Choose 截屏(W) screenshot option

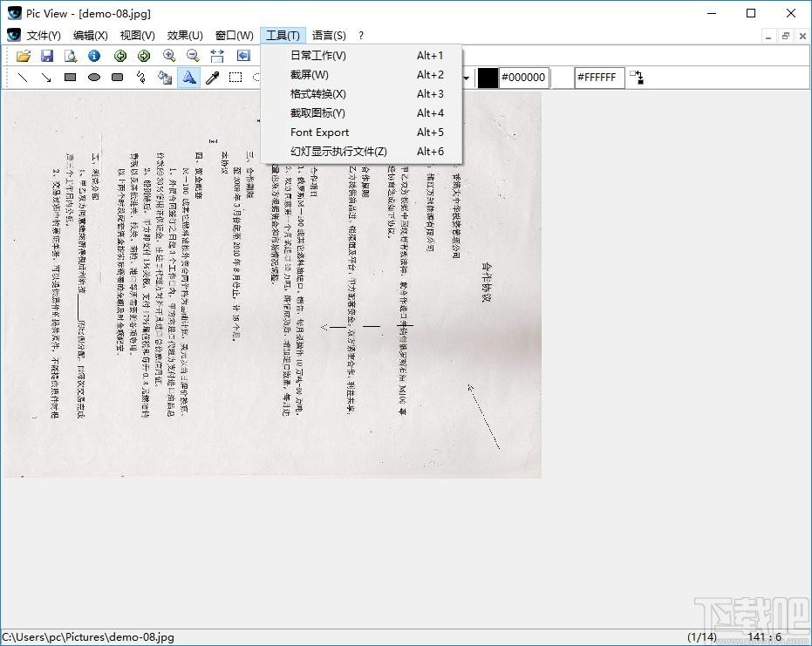click(x=361, y=75)
